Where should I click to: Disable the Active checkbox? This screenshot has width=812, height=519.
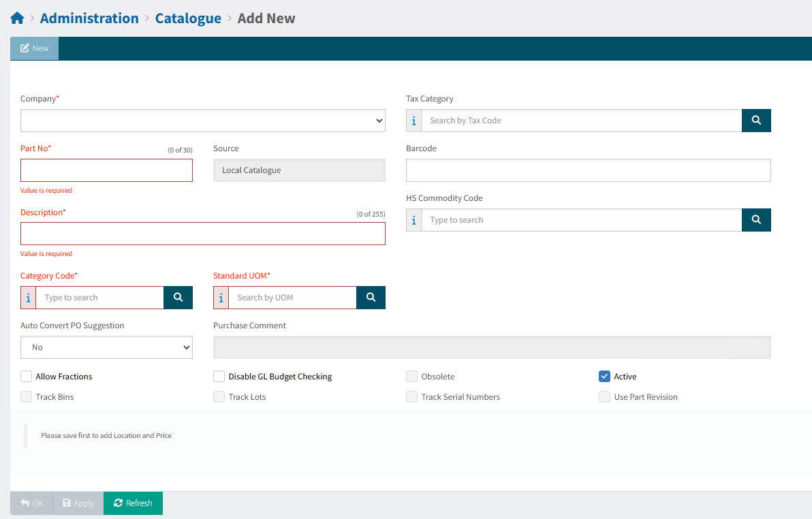604,376
